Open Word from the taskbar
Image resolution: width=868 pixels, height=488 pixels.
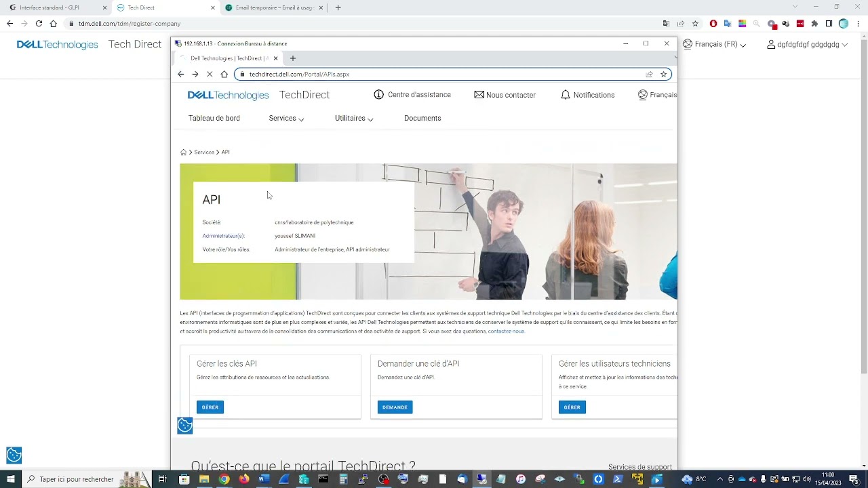[264, 479]
